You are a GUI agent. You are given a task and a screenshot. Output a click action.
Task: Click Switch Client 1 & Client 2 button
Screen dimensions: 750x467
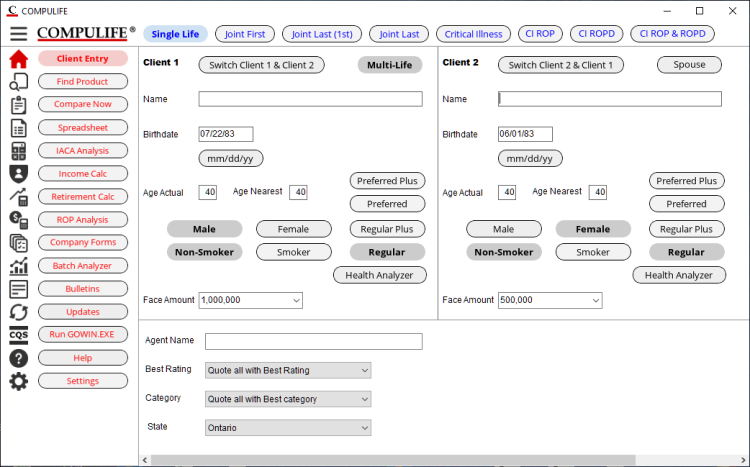coord(262,65)
